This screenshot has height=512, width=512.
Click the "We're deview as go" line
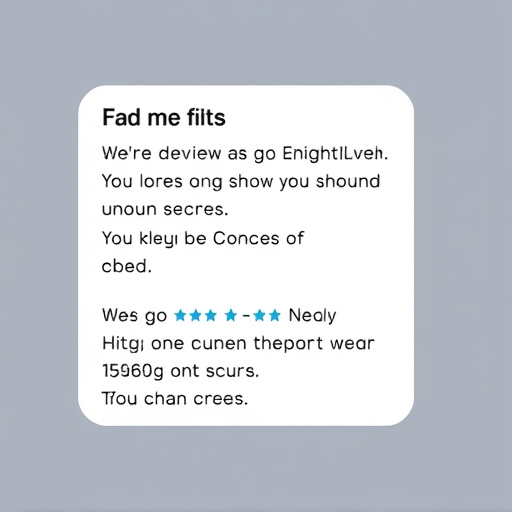pos(189,154)
